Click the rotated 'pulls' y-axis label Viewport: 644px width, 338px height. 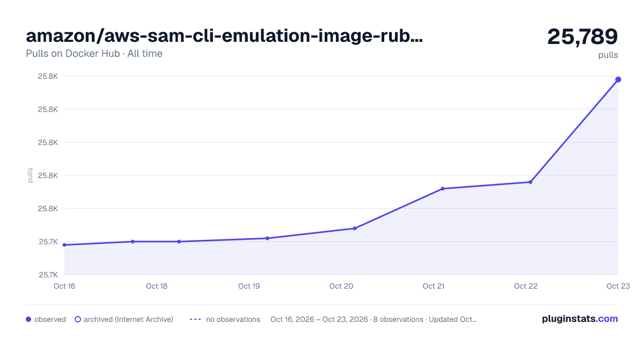[30, 175]
